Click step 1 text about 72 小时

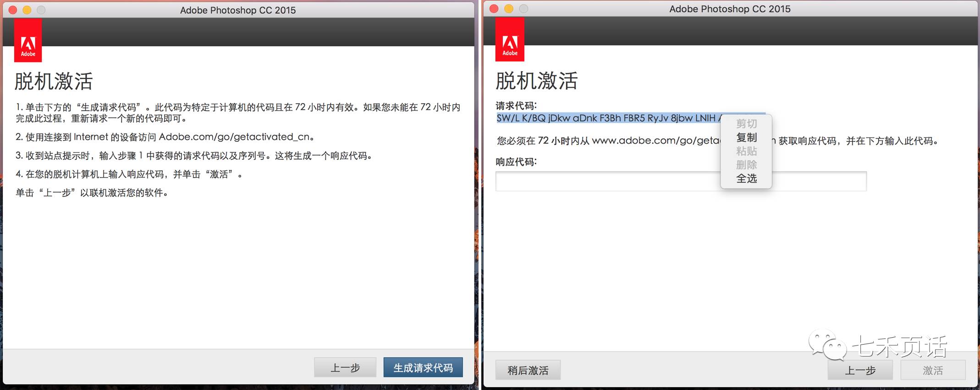[x=238, y=113]
